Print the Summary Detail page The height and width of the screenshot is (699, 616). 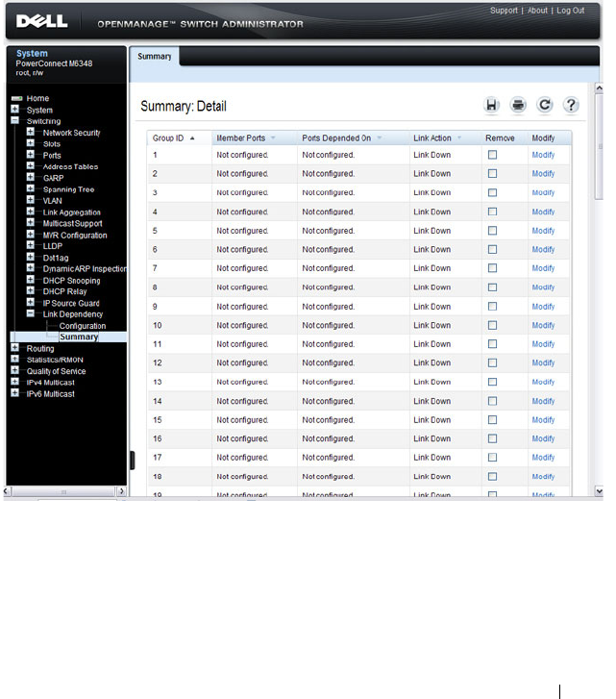[x=518, y=105]
